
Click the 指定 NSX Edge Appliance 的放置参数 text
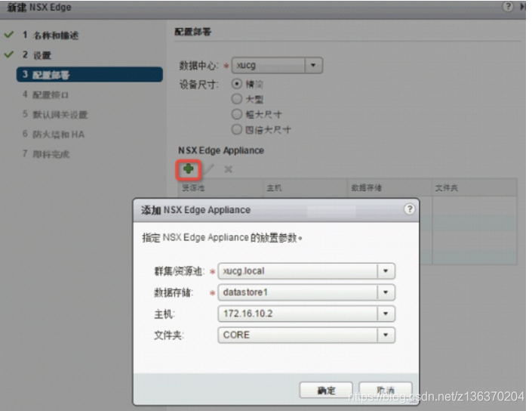pos(222,237)
